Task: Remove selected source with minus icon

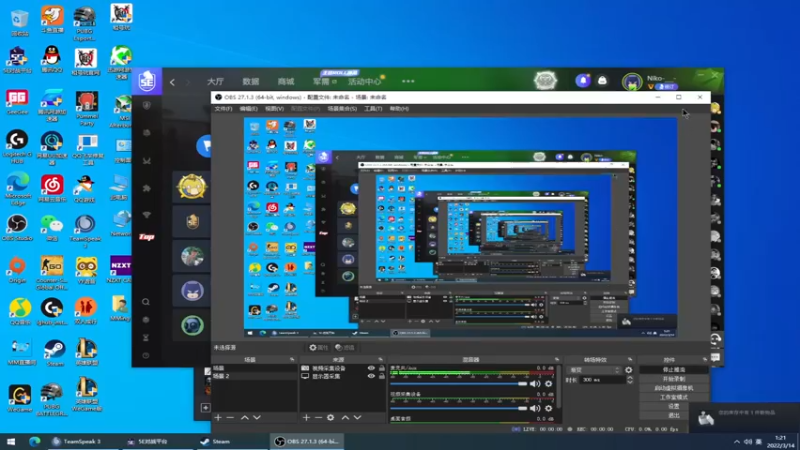Action: [x=318, y=417]
